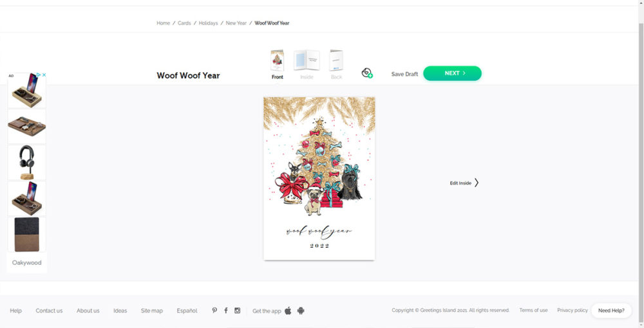Select the woof woof year text on card
Viewport: 644px width, 328px height.
(x=319, y=232)
